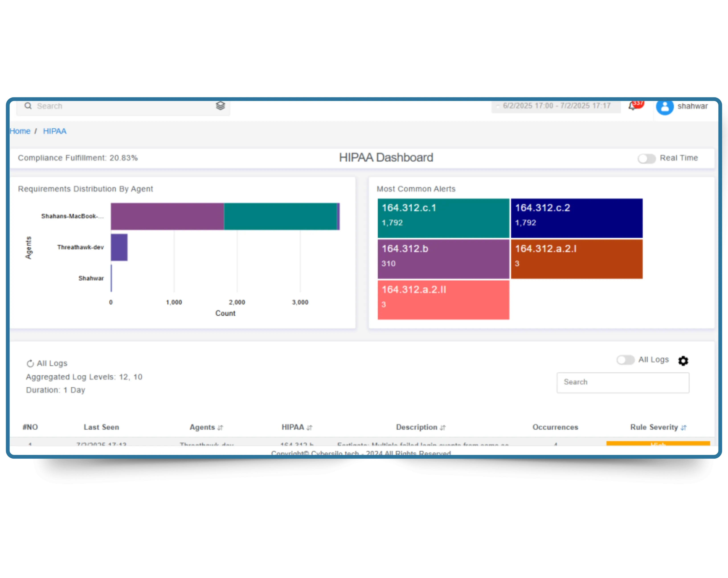Open notifications bell with 337 badge
This screenshot has height=578, width=728.
tap(632, 107)
